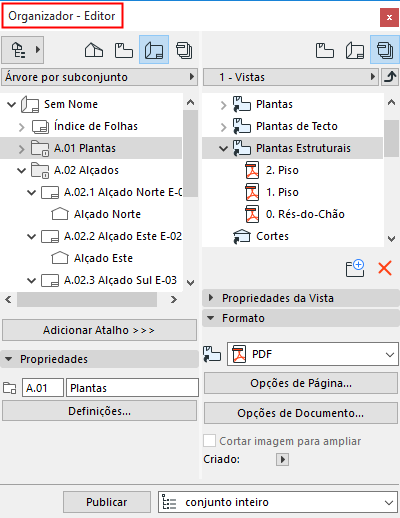Viewport: 400px width, 518px height.
Task: Click left tree scroll down arrow
Action: coord(190,283)
